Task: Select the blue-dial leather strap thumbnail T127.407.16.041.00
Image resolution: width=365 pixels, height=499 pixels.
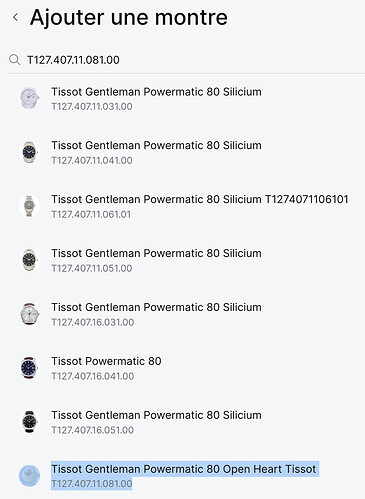Action: pos(29,368)
